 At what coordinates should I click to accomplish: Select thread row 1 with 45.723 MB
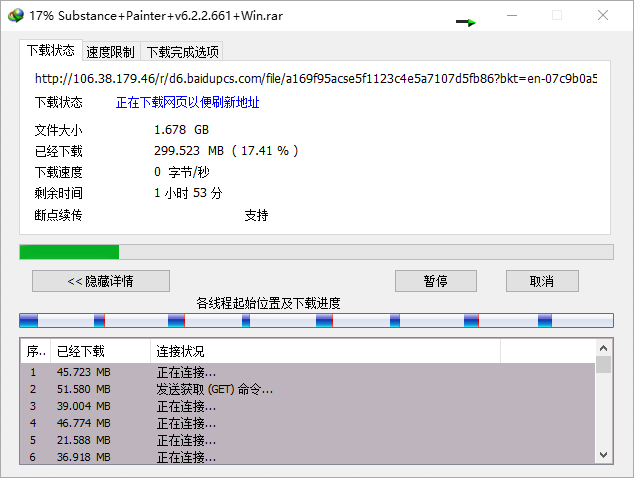[308, 372]
